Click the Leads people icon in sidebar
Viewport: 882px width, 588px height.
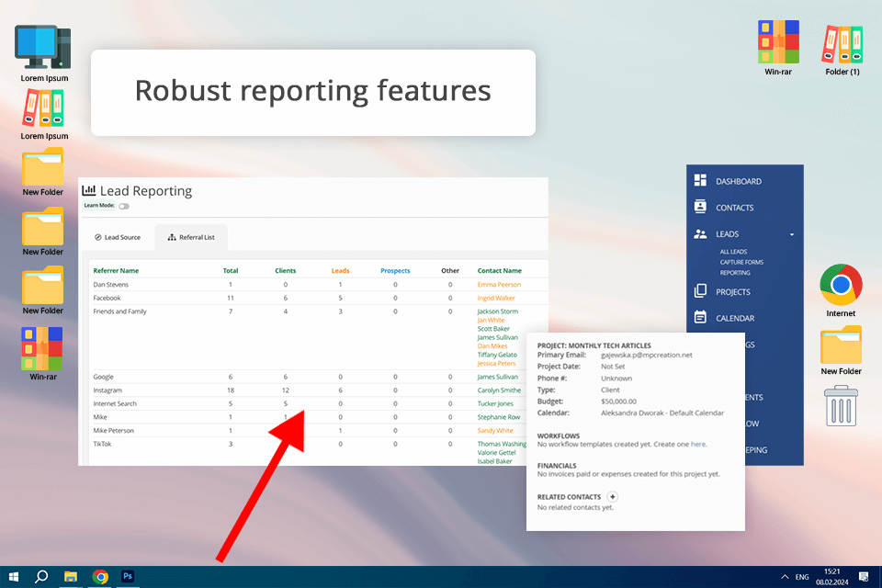700,234
